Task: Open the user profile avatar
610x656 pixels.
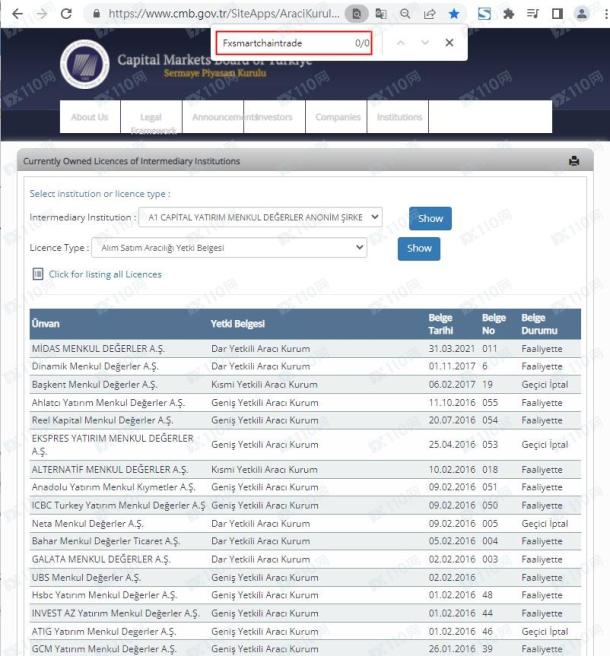Action: coord(582,14)
